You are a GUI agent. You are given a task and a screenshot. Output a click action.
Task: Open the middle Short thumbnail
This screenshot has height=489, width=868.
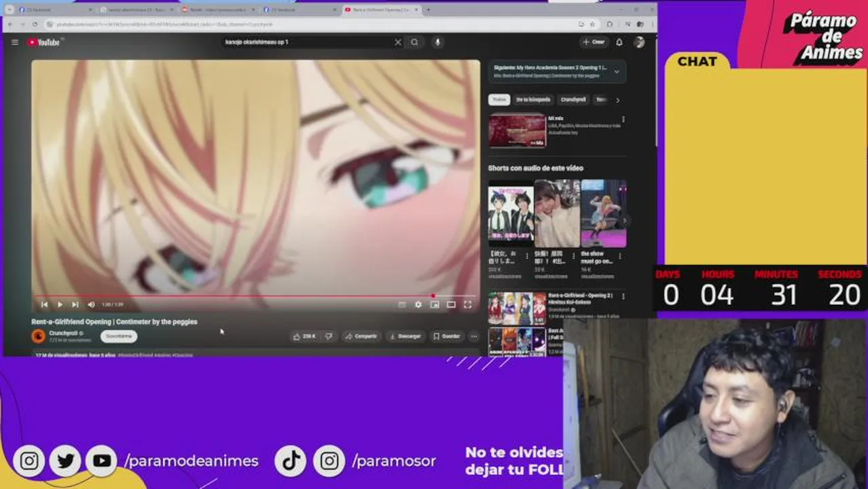tap(557, 213)
